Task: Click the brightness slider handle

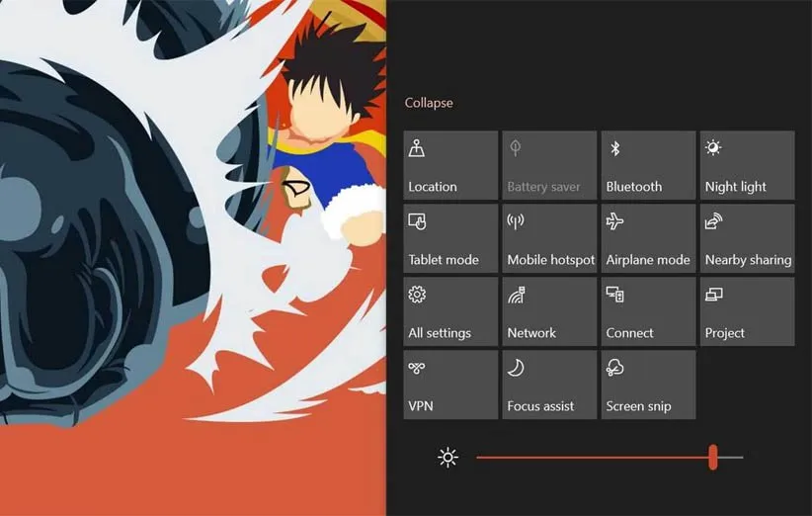Action: (712, 457)
